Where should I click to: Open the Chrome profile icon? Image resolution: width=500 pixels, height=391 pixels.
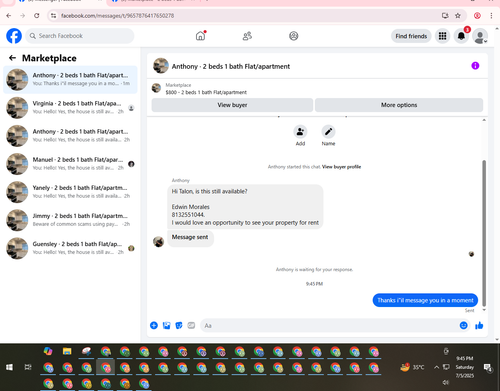(477, 16)
